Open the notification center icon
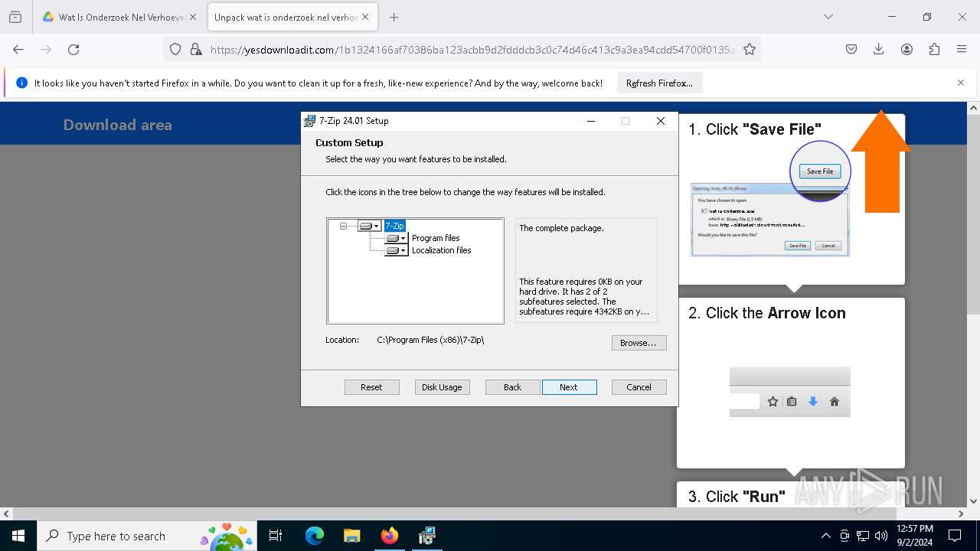 tap(955, 536)
